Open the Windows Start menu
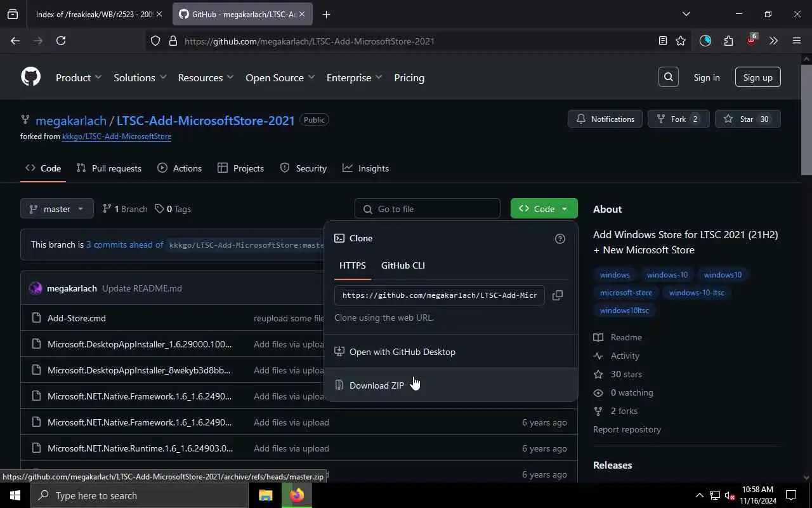 point(15,495)
